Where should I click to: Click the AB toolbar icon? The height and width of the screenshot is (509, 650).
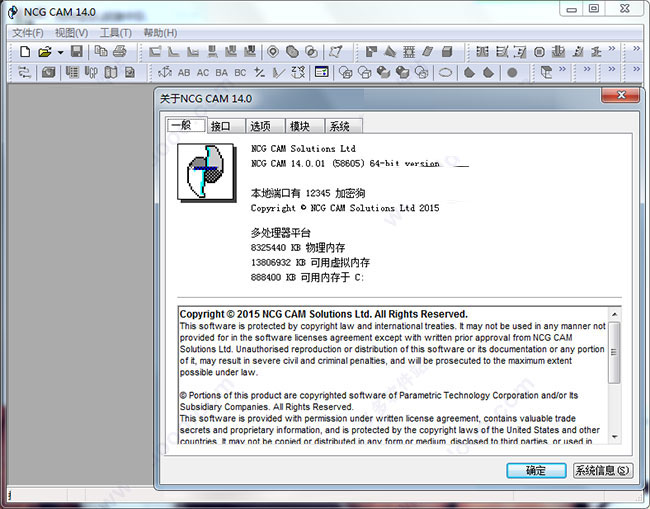pyautogui.click(x=184, y=73)
